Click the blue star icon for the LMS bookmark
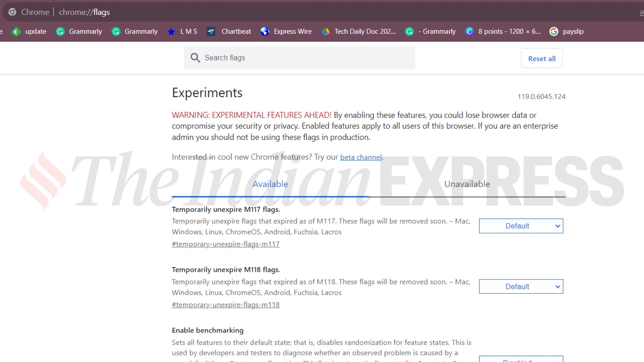The height and width of the screenshot is (362, 644). click(171, 31)
